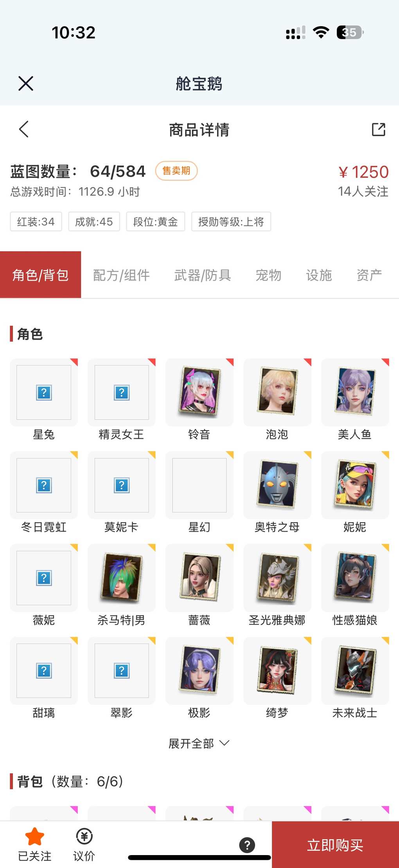Open the 资产 tab

point(369,275)
